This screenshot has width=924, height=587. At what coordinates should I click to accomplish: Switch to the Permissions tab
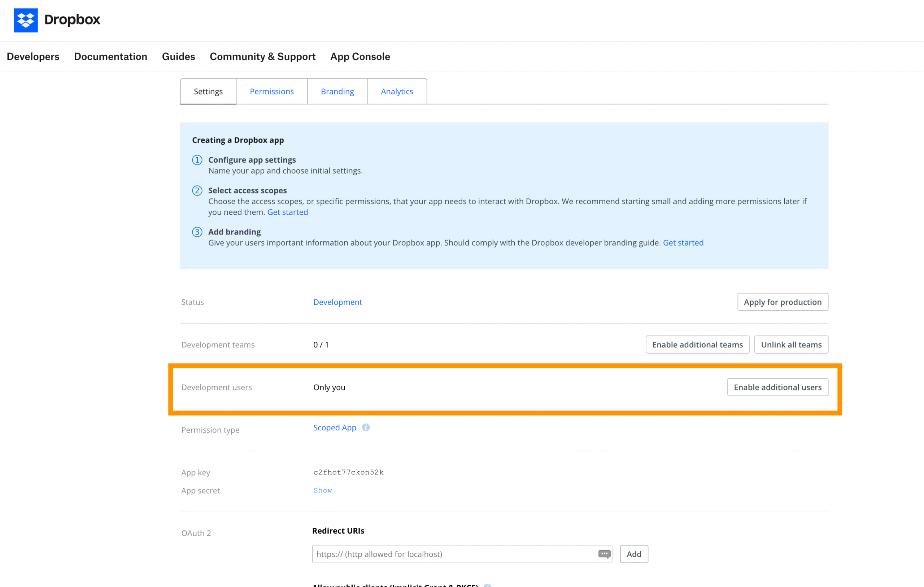(272, 91)
